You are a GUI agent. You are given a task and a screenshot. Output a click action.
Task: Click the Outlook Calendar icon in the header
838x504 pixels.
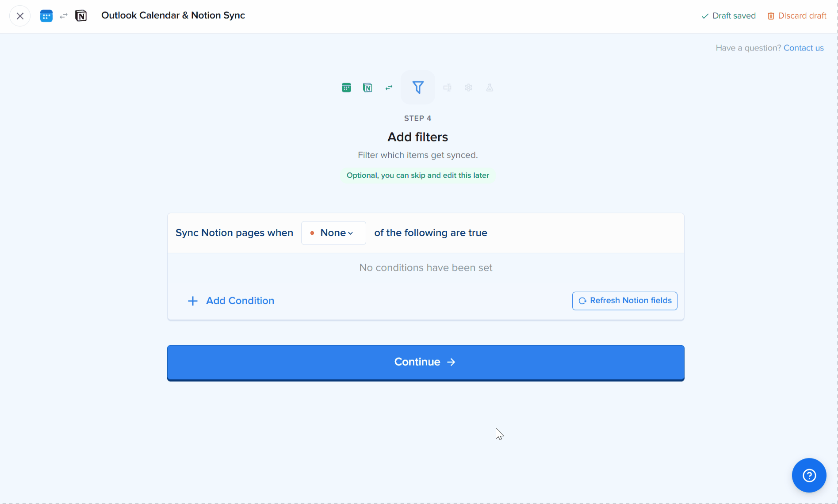point(46,16)
